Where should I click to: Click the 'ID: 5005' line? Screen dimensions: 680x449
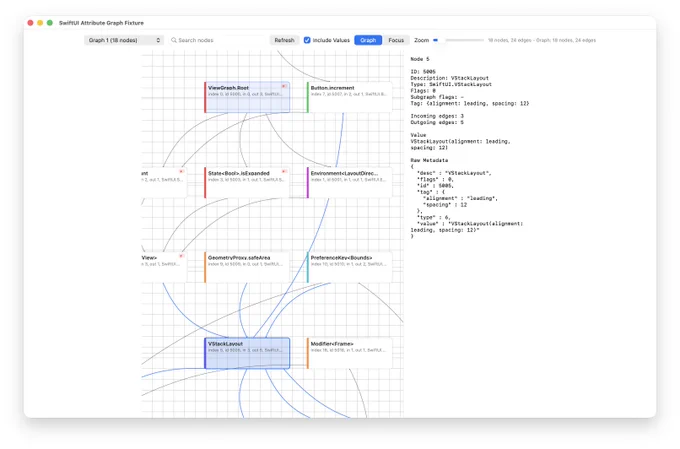[423, 72]
